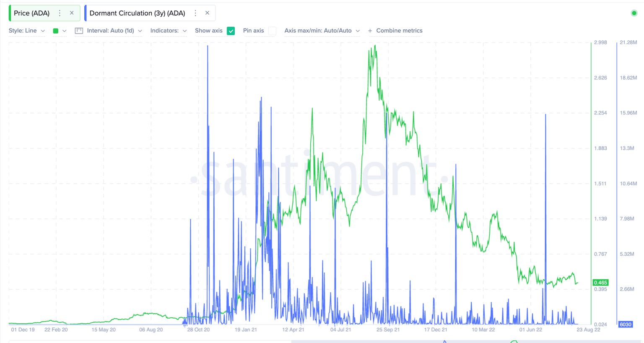Click the 0.395 price axis label
Screen dimensions: 644x343
coord(600,289)
